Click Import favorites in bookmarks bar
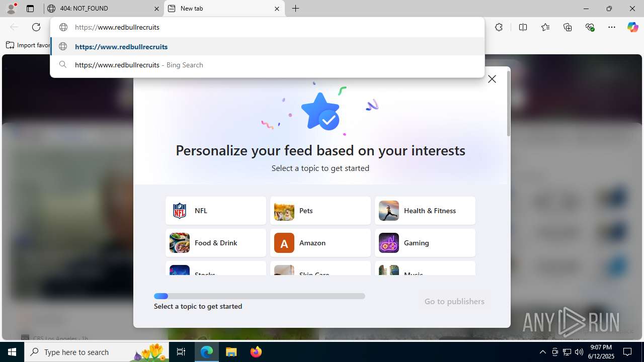Viewport: 644px width, 362px height. click(28, 45)
